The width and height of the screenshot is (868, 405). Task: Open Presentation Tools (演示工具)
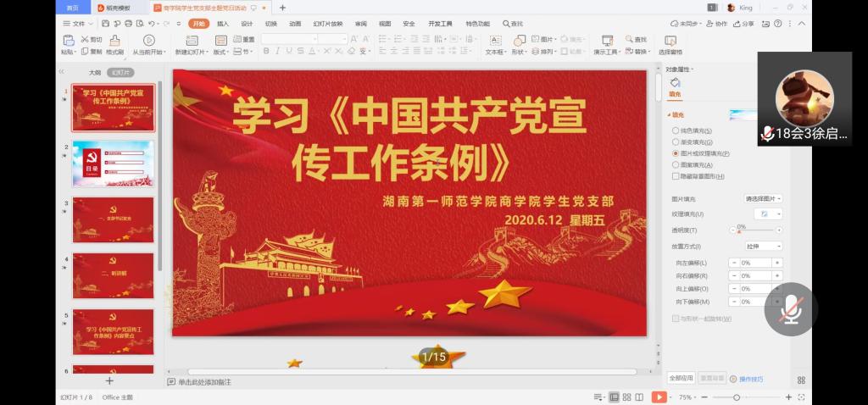point(606,42)
